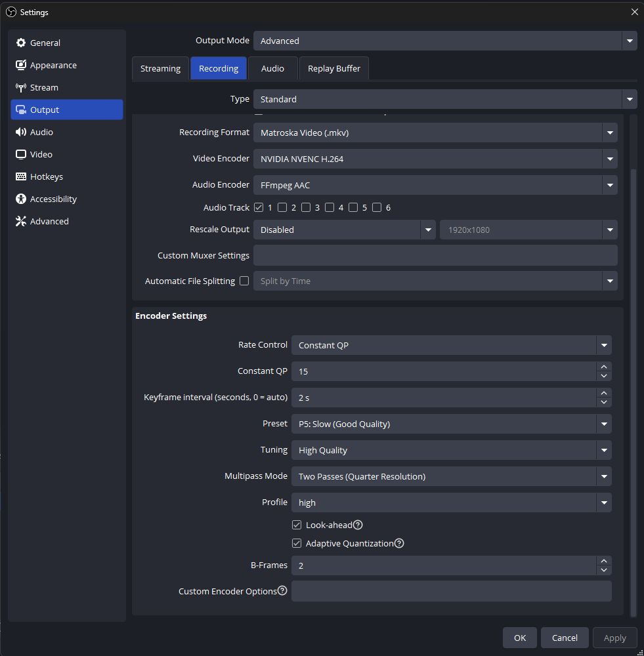Screen dimensions: 644x656
Task: Click the OK button
Action: (520, 638)
